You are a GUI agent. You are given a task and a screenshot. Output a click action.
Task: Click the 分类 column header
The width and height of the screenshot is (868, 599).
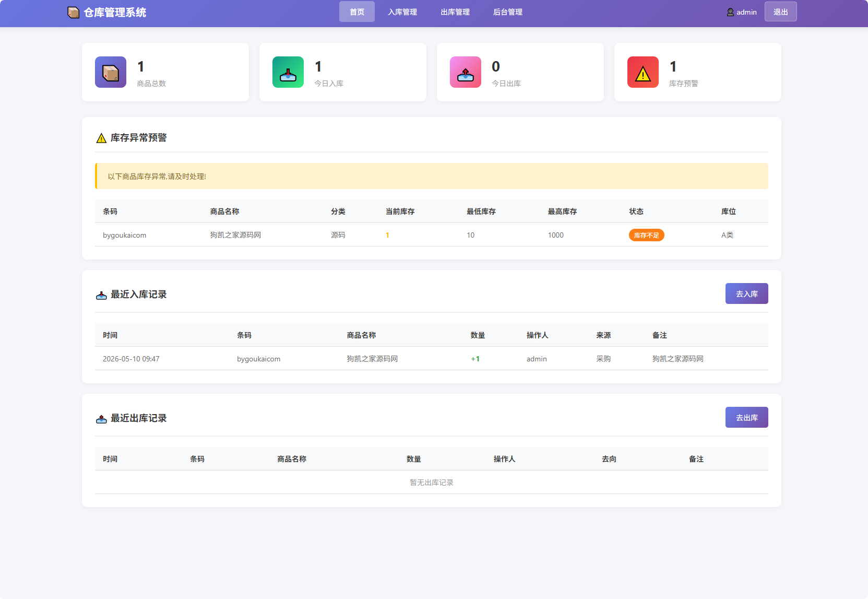click(x=338, y=212)
